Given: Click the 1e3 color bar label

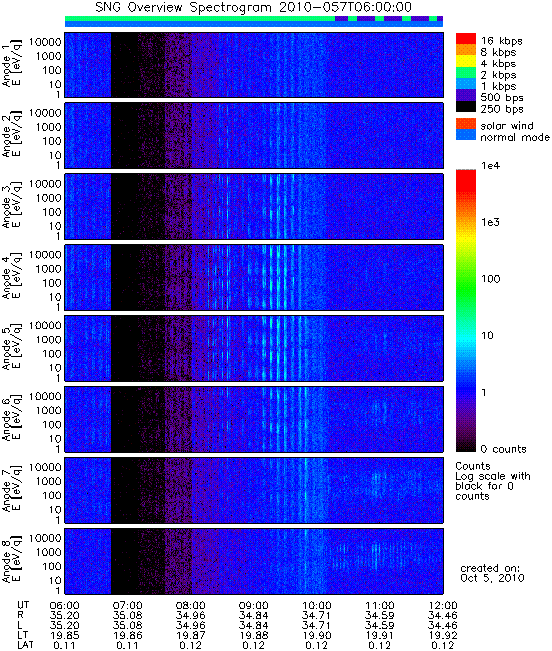Looking at the screenshot, I should (x=491, y=223).
